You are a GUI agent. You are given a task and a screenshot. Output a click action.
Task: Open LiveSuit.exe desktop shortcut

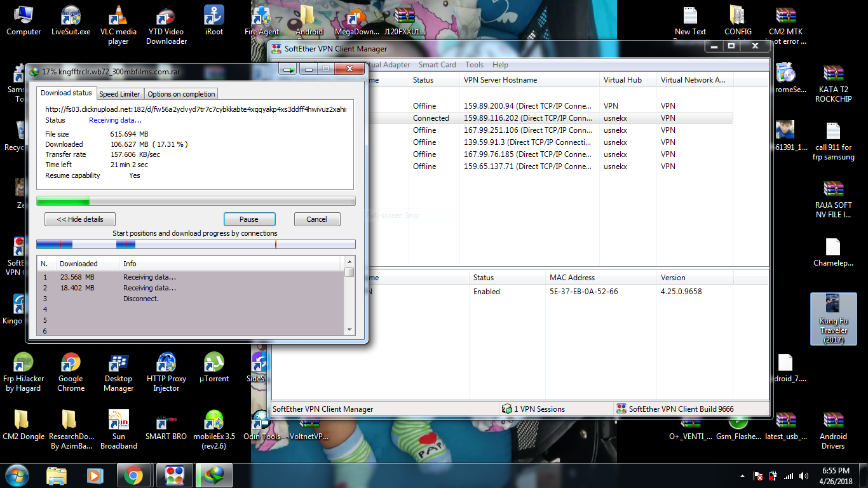(x=71, y=20)
